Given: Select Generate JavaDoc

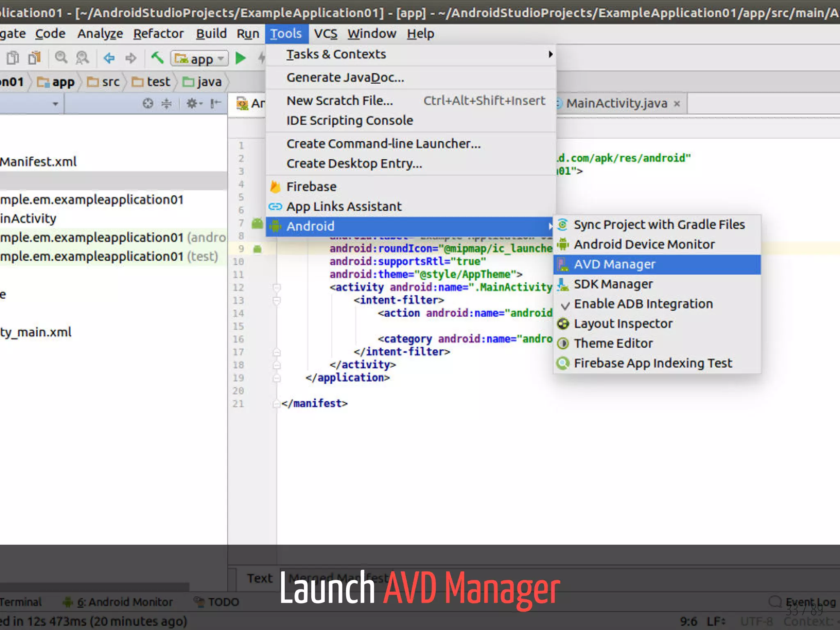Looking at the screenshot, I should point(411,78).
